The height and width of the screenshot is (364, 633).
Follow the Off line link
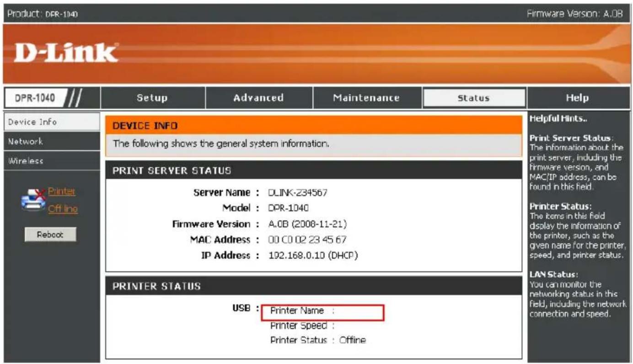pos(63,209)
